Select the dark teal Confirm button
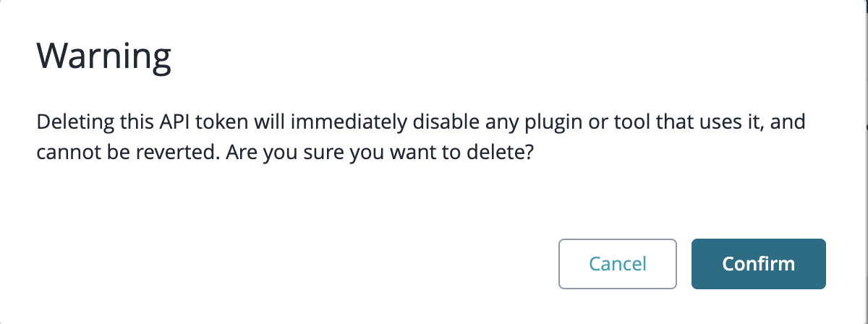 pyautogui.click(x=759, y=264)
